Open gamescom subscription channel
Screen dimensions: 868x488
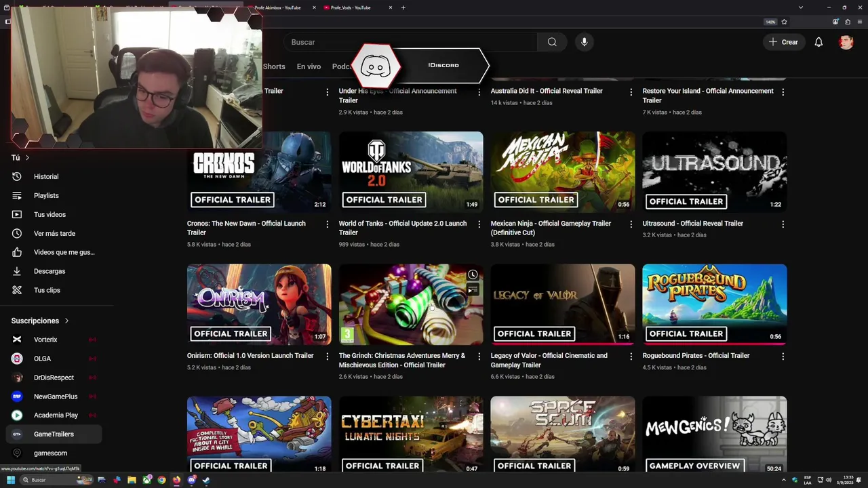51,453
